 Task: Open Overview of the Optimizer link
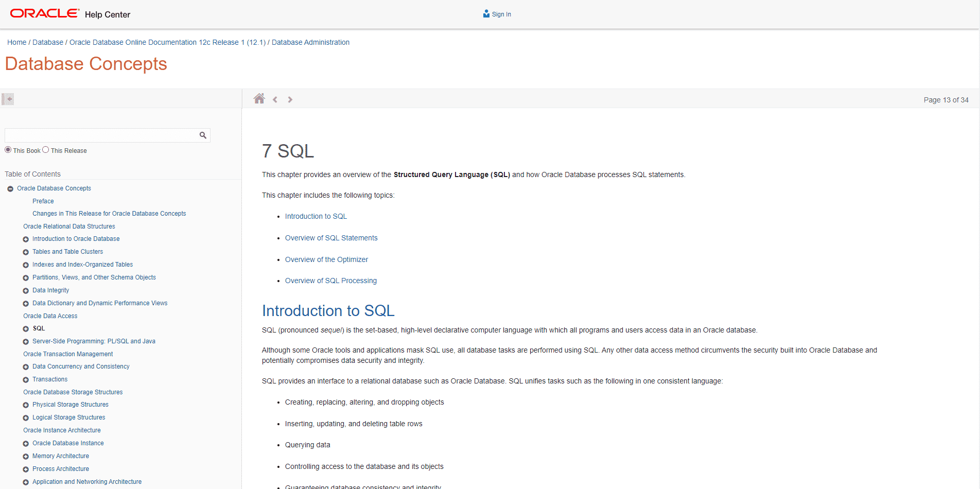pos(326,259)
